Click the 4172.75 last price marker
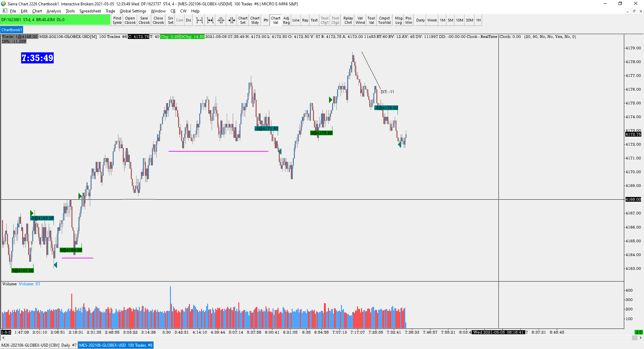 [x=633, y=134]
